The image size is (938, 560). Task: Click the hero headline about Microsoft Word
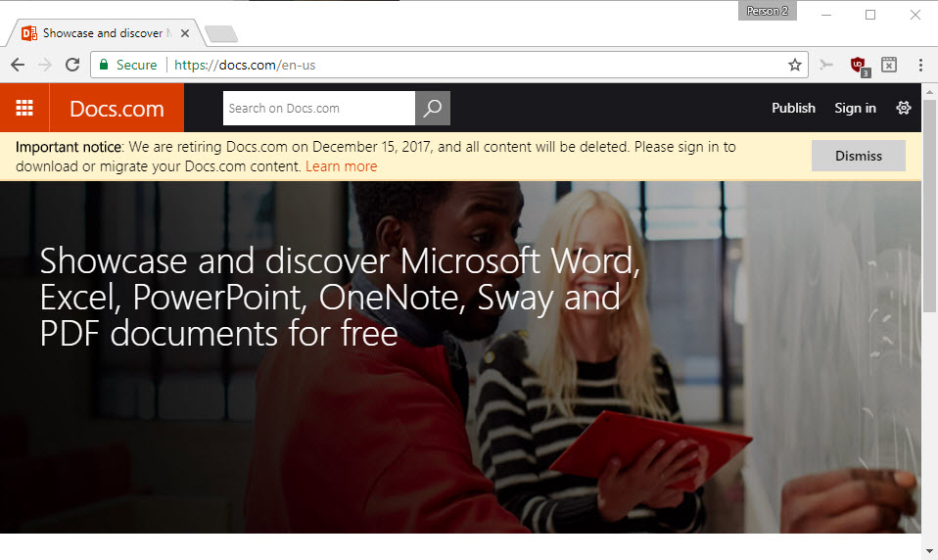pos(340,297)
